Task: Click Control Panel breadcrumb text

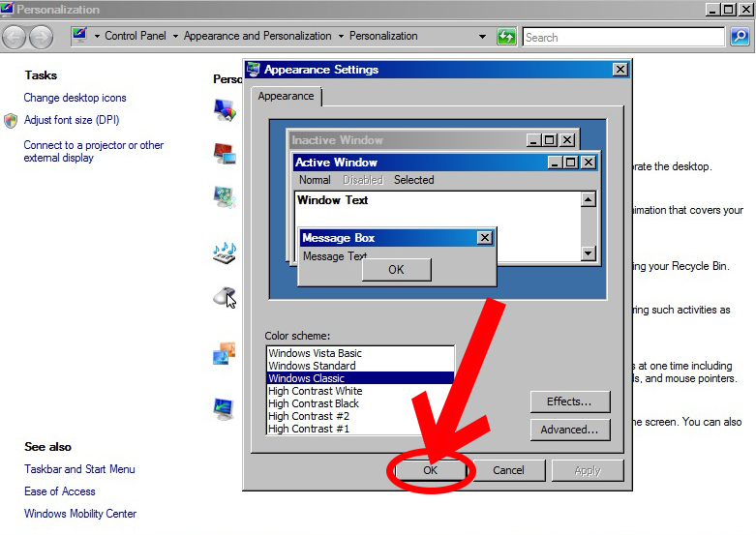Action: (x=136, y=36)
